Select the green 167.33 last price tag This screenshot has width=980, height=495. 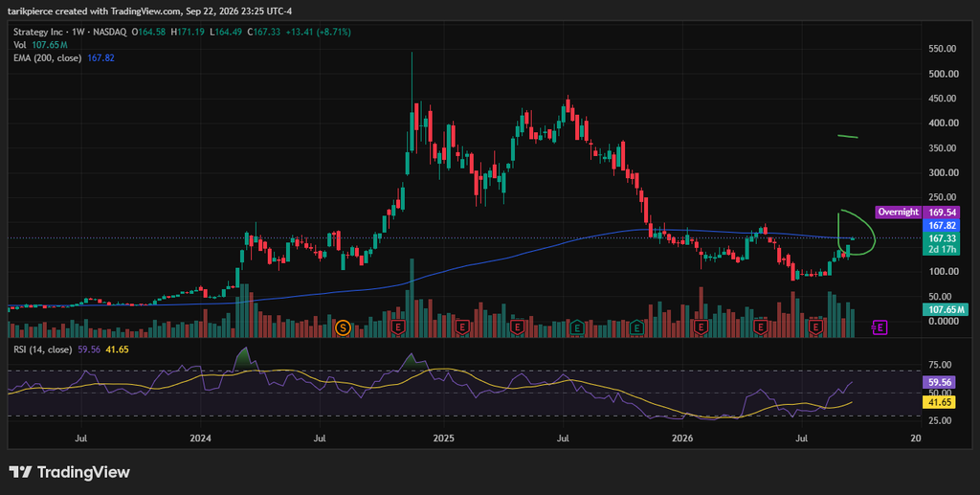coord(941,238)
